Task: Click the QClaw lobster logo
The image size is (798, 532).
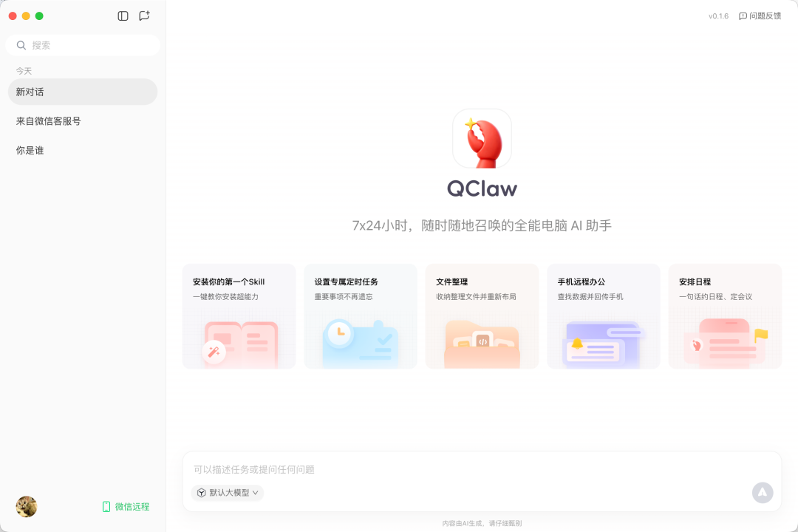Action: pos(482,138)
